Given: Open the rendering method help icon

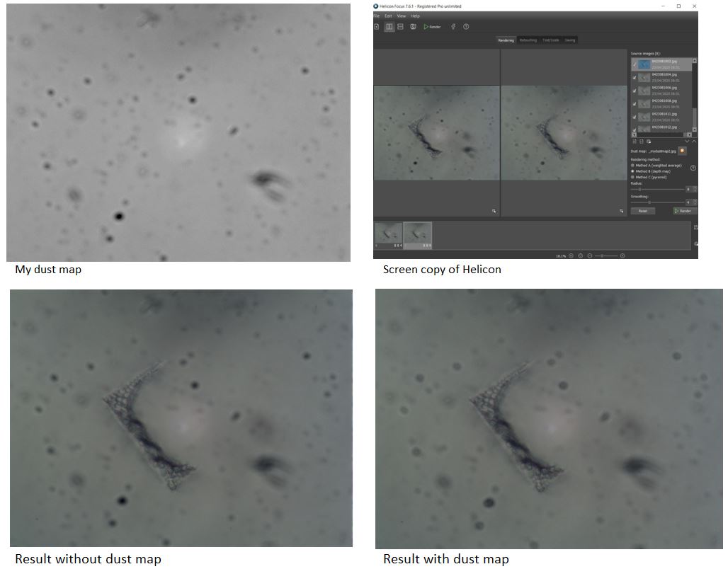Looking at the screenshot, I should 693,168.
